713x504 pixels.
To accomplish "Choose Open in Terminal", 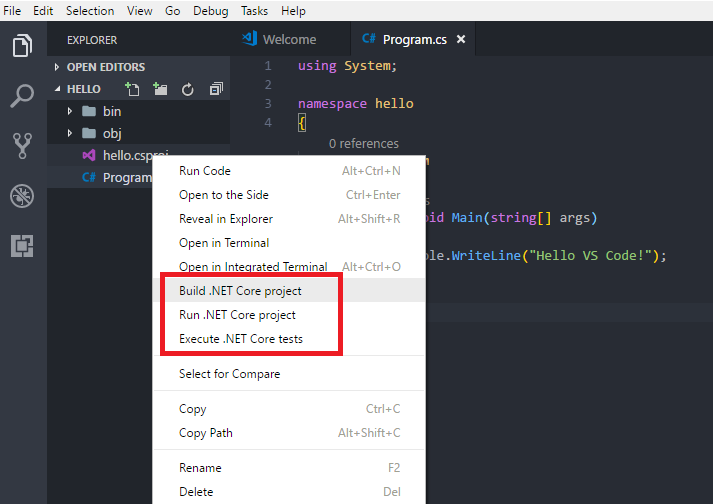I will (290, 243).
